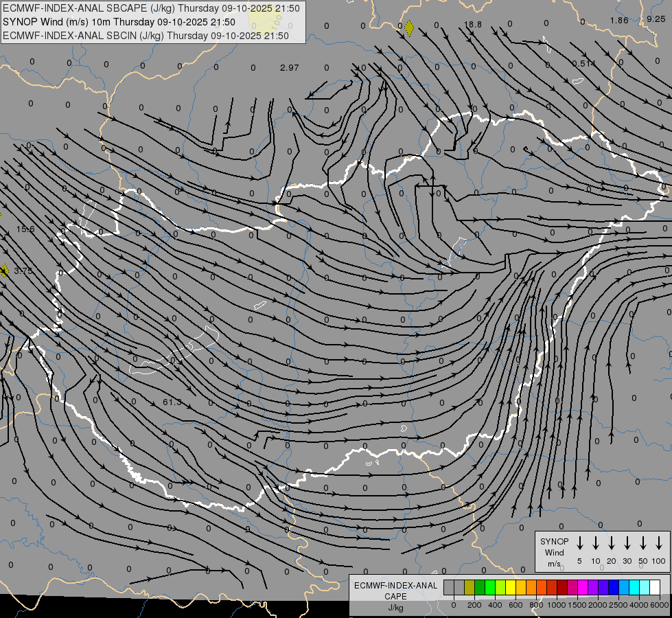Click the 5 m/s wind arrow in legend
The image size is (672, 618).
pos(580,543)
